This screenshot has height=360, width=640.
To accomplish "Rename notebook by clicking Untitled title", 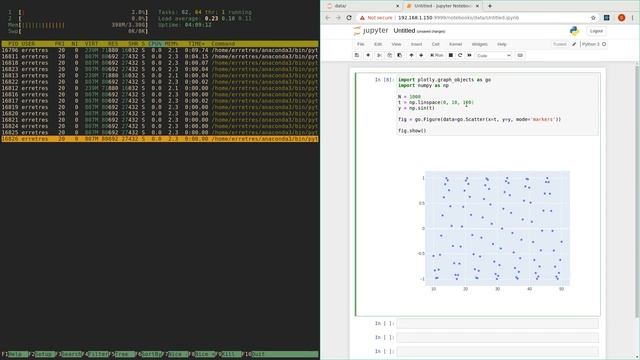I will [404, 31].
